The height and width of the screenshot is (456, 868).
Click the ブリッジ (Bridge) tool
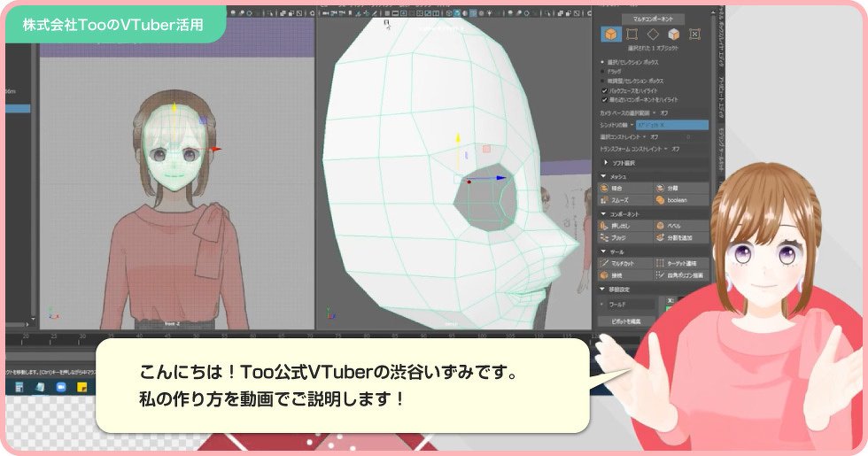tap(625, 237)
